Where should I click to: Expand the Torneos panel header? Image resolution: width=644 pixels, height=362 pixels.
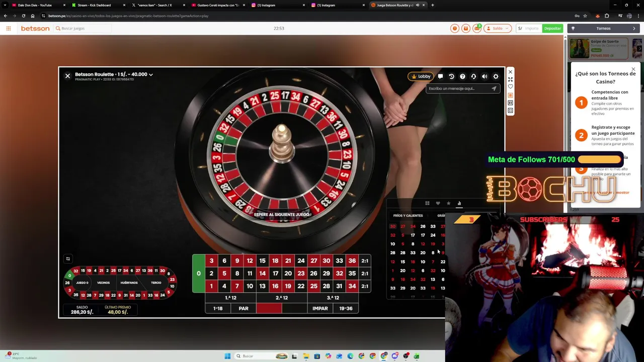tap(603, 28)
